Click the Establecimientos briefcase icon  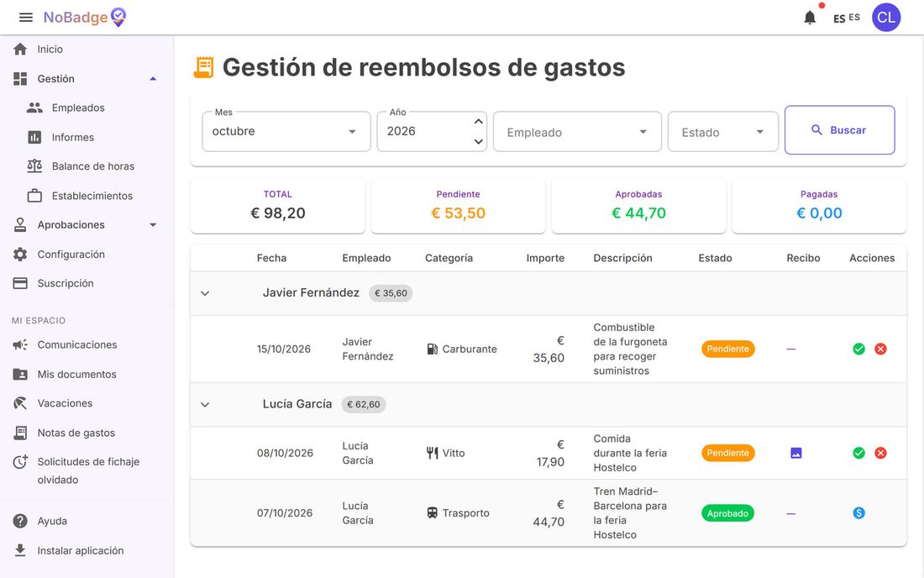point(34,196)
